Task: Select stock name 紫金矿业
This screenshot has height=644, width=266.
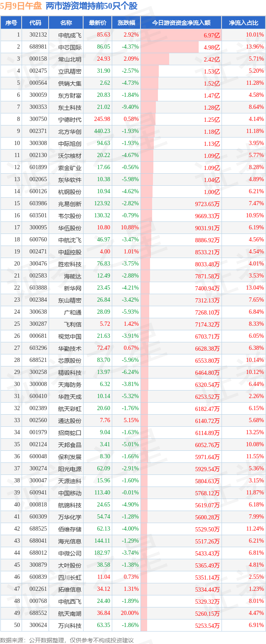Action: (x=70, y=167)
